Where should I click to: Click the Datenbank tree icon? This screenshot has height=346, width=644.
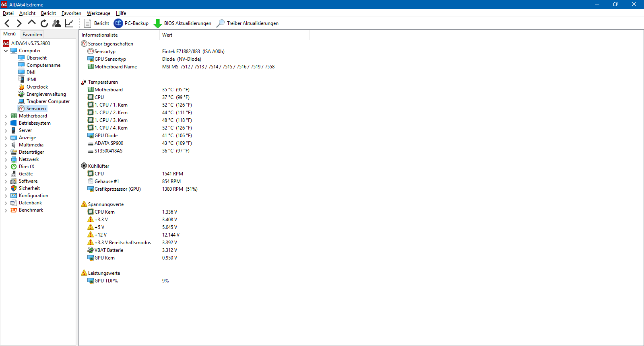click(14, 203)
